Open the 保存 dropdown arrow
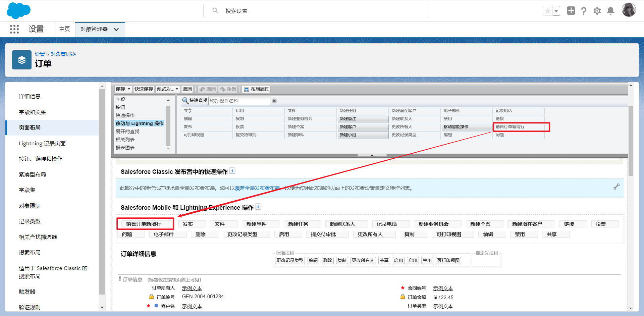 [x=129, y=89]
